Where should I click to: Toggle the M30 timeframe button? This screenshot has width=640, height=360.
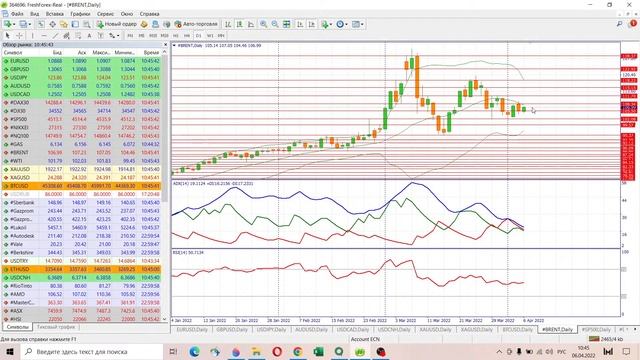pyautogui.click(x=164, y=36)
